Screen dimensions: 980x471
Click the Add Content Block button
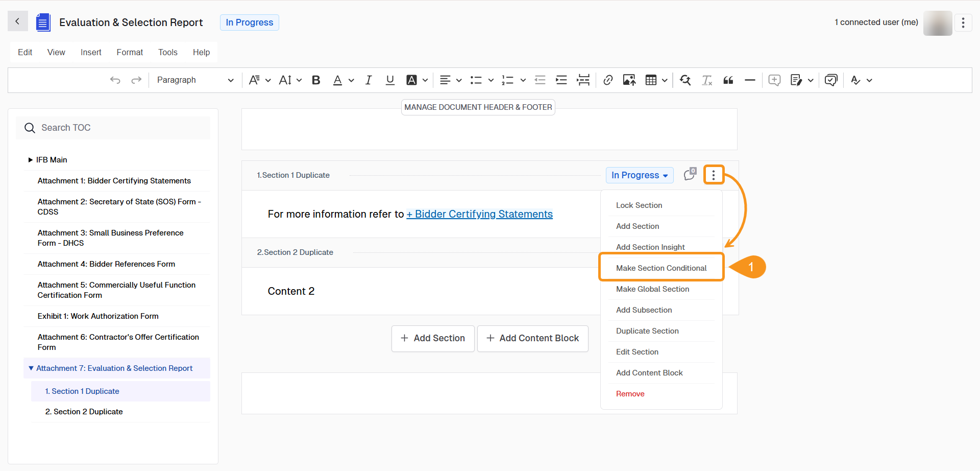coord(532,338)
